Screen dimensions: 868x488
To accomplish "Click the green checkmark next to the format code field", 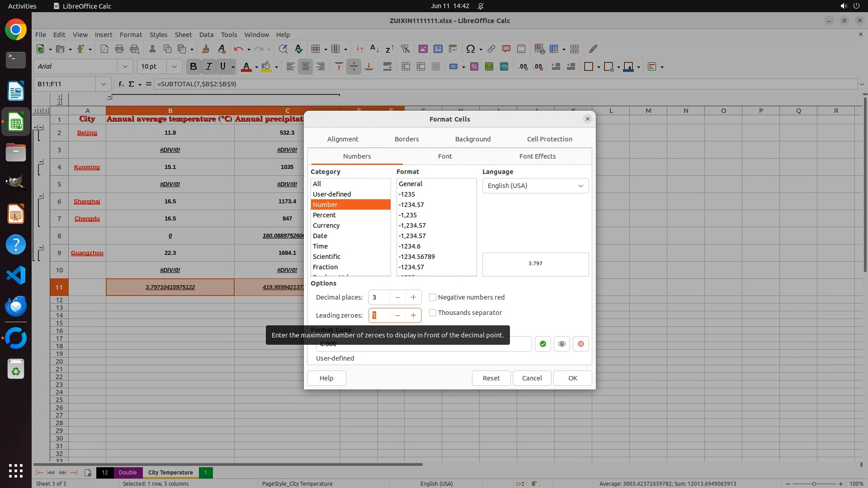I will (x=542, y=344).
